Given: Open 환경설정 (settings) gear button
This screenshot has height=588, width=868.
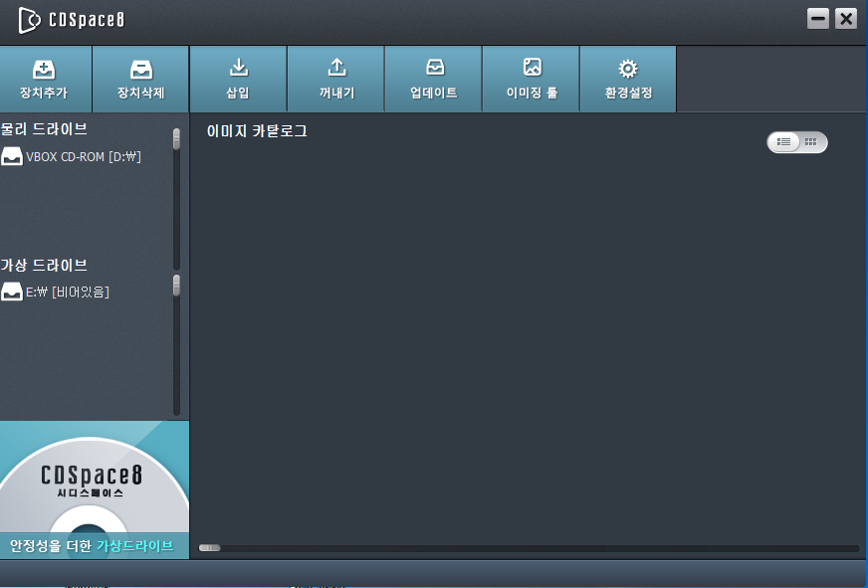Looking at the screenshot, I should pos(628,80).
